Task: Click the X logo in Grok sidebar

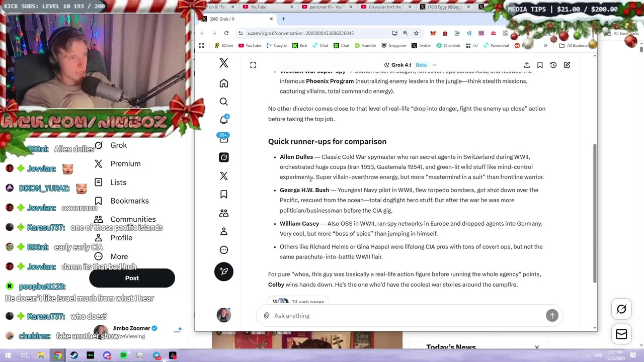Action: point(224,63)
